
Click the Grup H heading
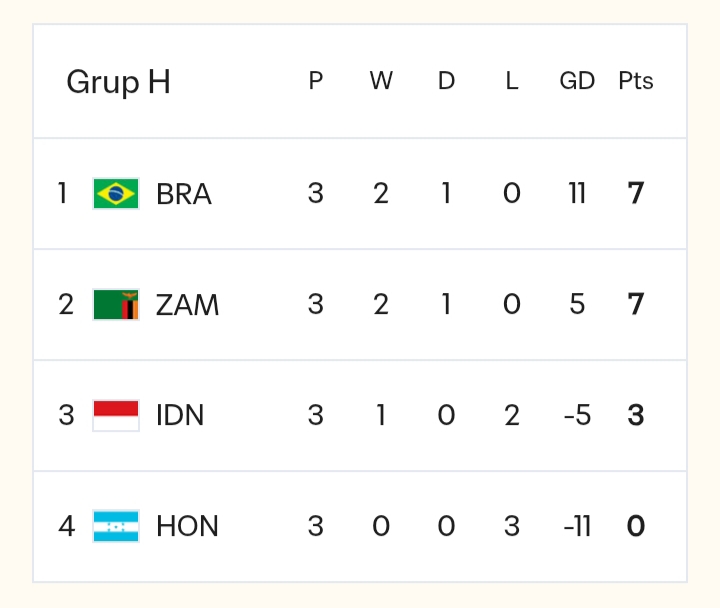coord(118,82)
